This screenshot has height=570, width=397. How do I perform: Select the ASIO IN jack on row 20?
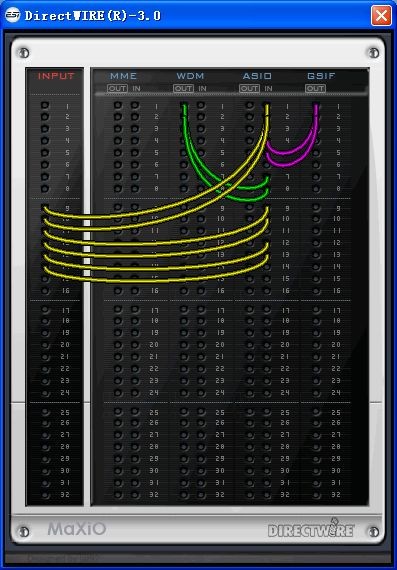tap(267, 345)
